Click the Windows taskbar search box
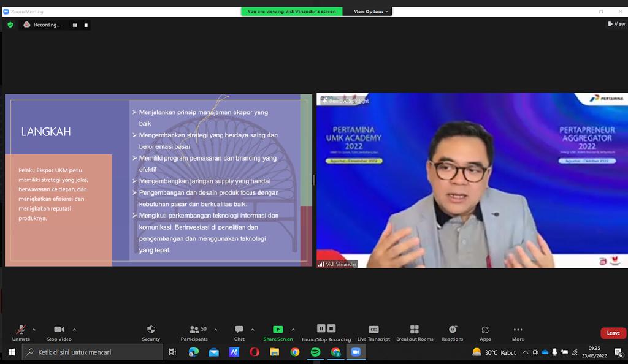 [x=93, y=352]
